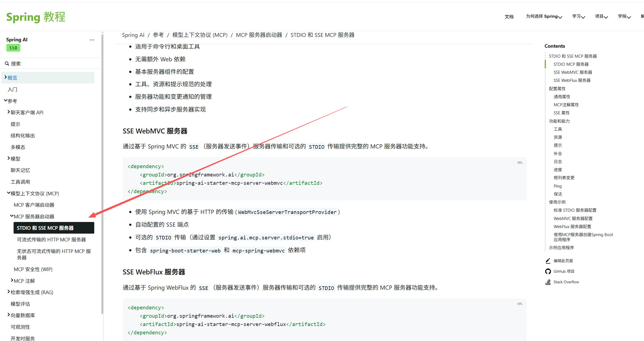Jump to 示例应用程序 in Contents

561,247
